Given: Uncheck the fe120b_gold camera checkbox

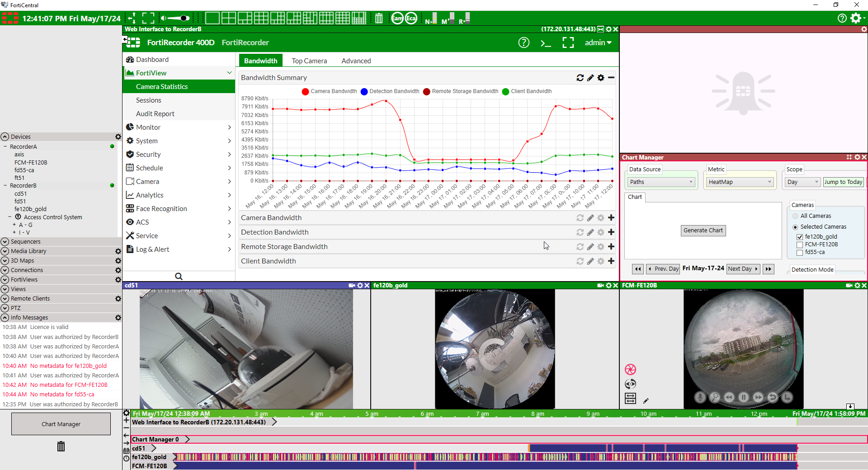Looking at the screenshot, I should tap(800, 237).
